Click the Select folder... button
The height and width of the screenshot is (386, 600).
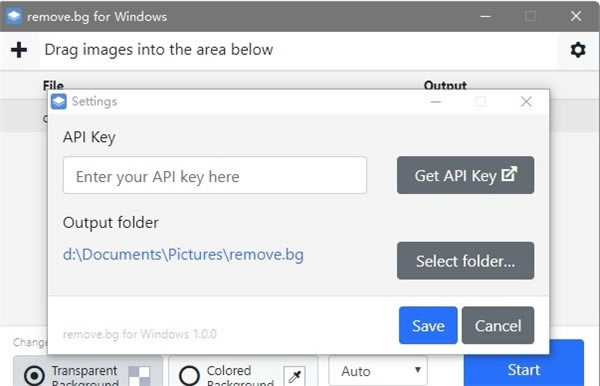click(465, 261)
